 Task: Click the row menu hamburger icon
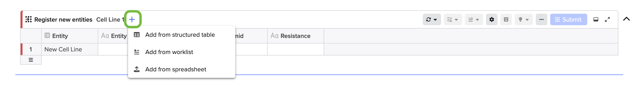[31, 60]
